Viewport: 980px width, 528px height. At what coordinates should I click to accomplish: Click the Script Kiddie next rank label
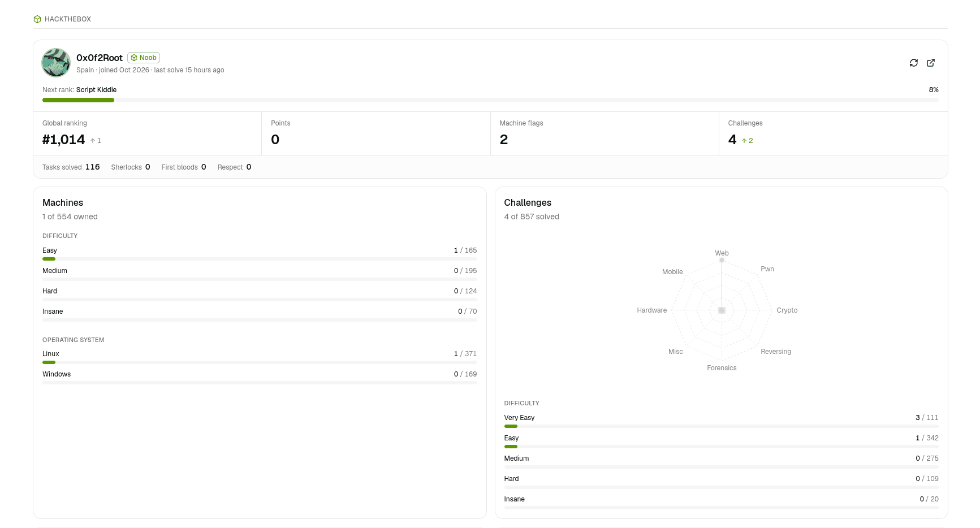point(96,90)
